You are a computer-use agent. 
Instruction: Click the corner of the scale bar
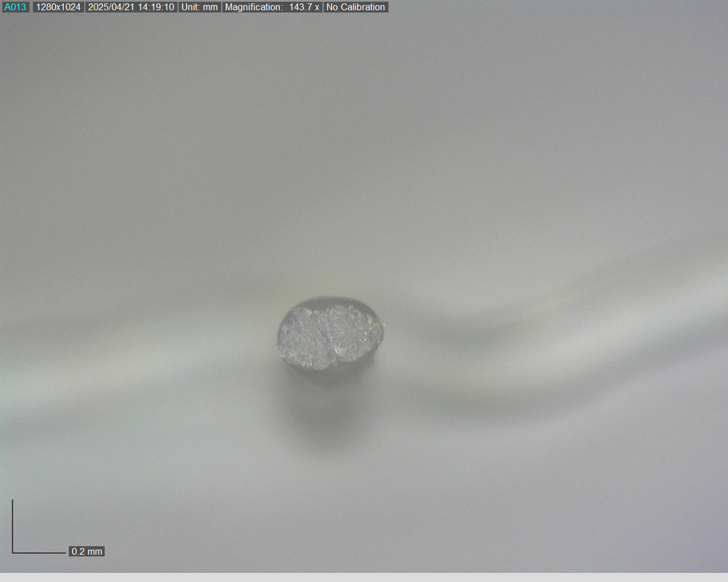point(13,552)
